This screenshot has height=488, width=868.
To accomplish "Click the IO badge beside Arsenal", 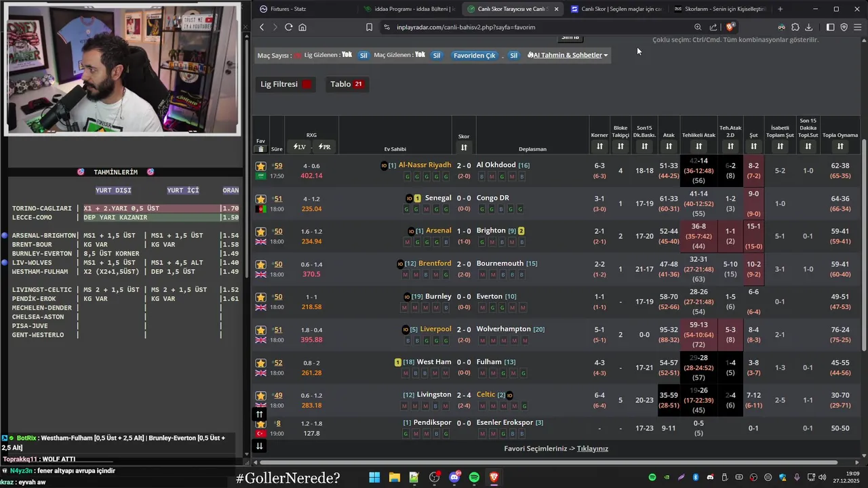I will pos(411,231).
